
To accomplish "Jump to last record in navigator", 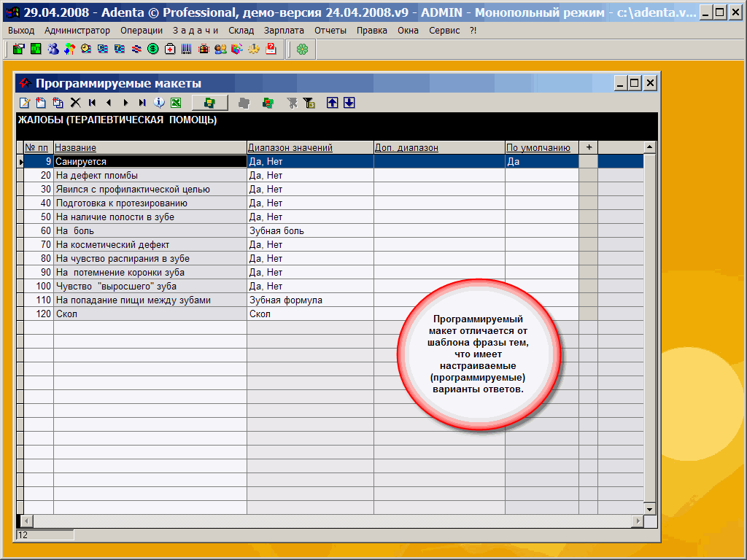I will click(142, 103).
